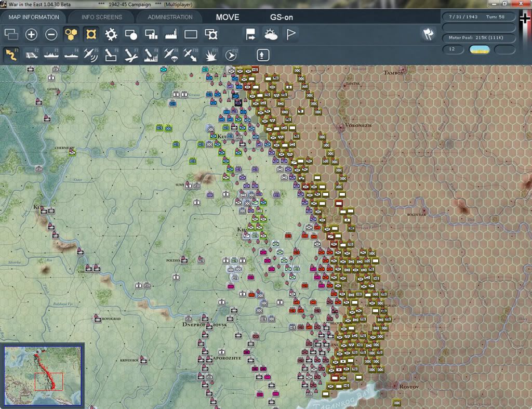The image size is (532, 409).
Task: Click the crossed white flags icon
Action: coord(428,34)
